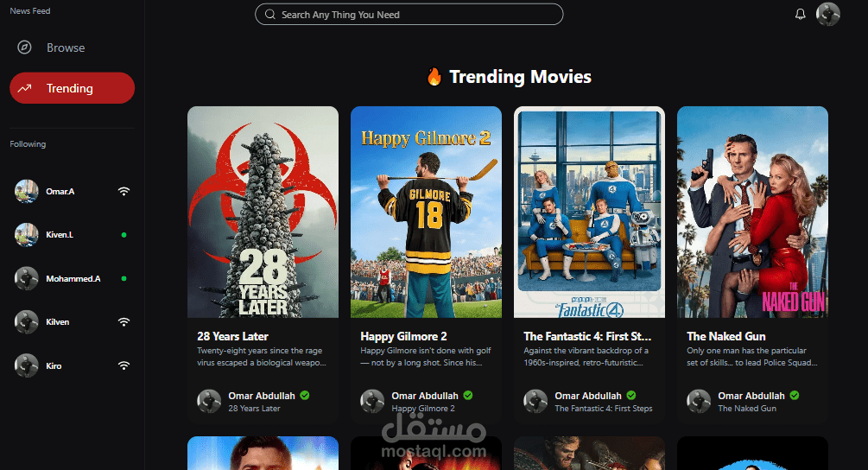This screenshot has width=868, height=470.
Task: Click The Naked Gun card title
Action: [726, 336]
